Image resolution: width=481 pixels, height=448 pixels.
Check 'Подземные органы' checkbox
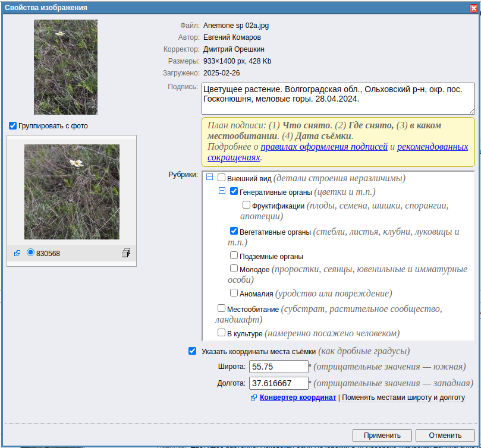point(234,255)
